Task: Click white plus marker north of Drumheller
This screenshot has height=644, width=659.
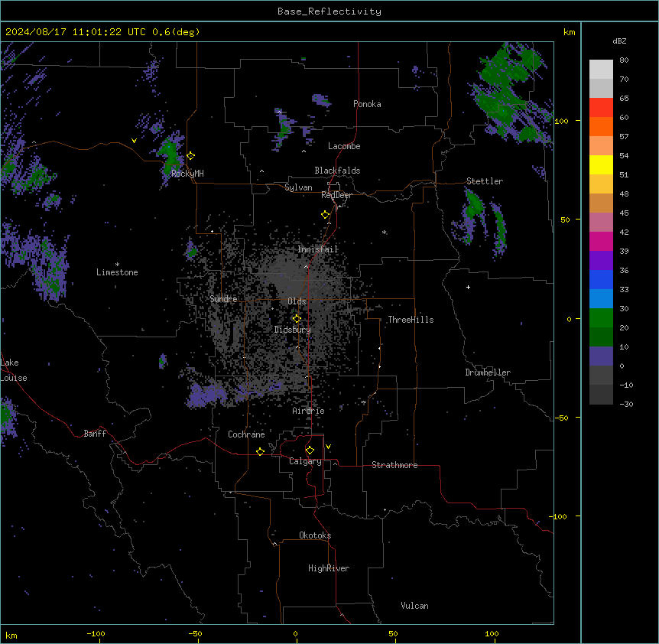Action: coord(468,287)
